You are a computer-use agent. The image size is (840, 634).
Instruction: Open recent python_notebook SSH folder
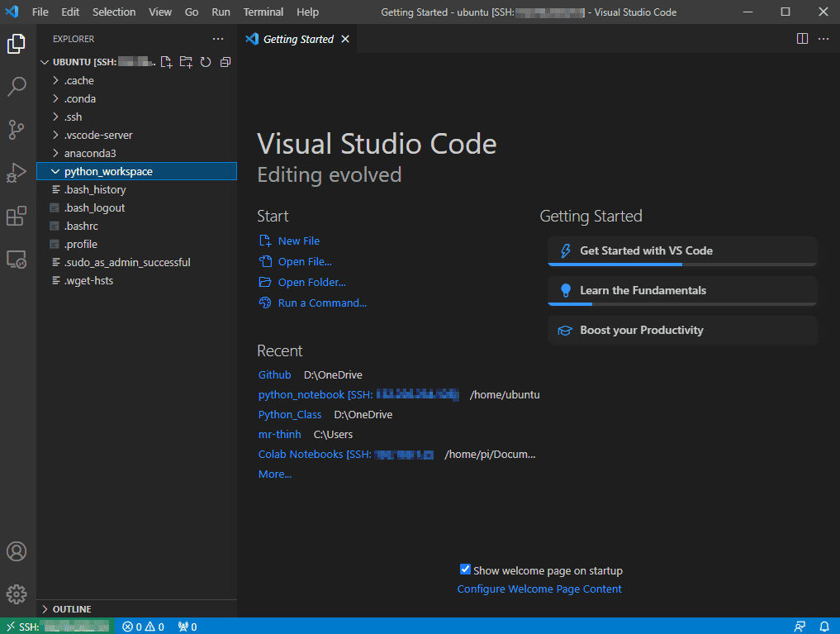[x=358, y=394]
